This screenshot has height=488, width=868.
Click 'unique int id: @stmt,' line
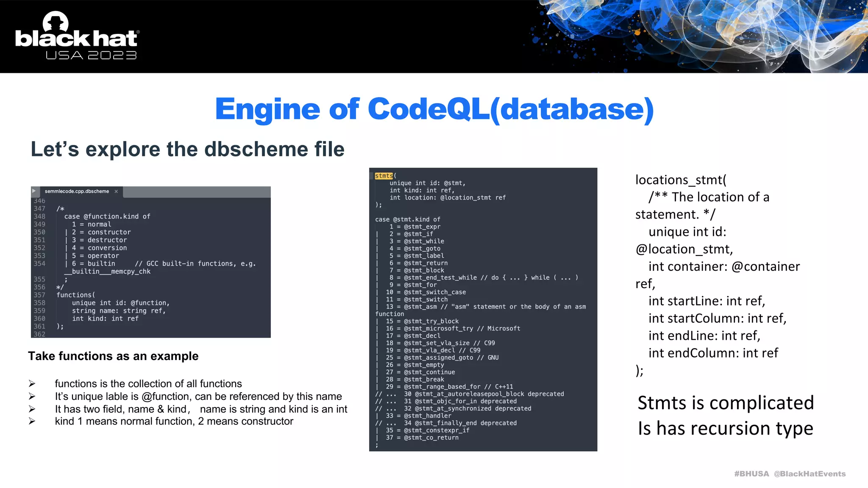(x=428, y=183)
